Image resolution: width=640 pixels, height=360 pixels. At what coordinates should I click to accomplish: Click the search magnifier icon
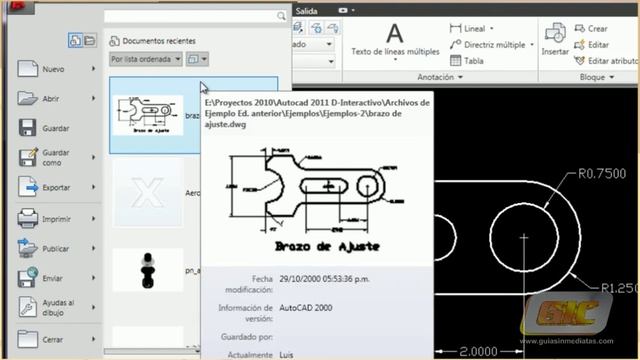pos(281,16)
